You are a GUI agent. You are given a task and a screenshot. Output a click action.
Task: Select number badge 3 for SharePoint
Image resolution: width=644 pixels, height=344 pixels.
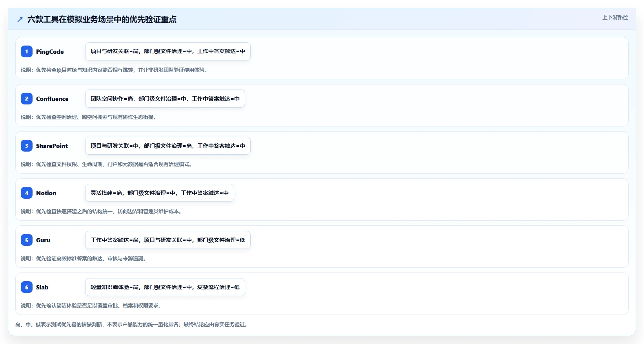point(27,146)
